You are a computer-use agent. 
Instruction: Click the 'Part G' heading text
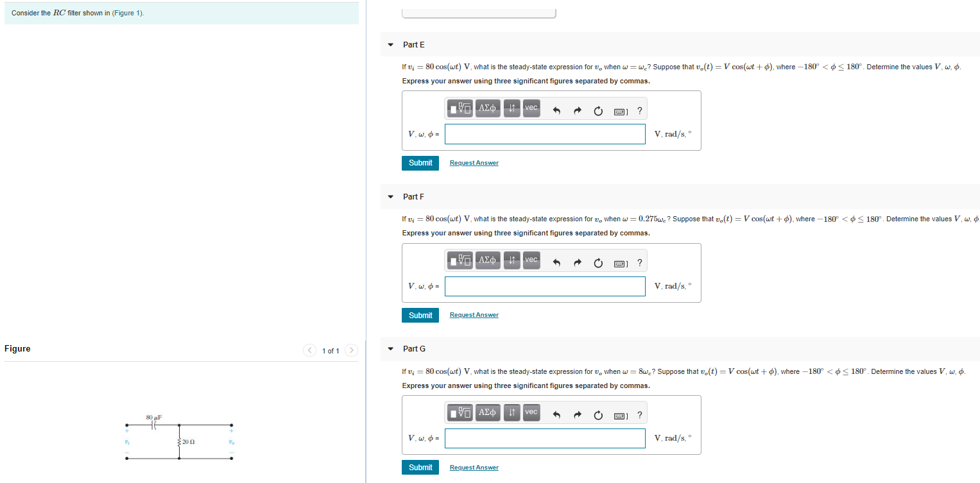tap(414, 349)
